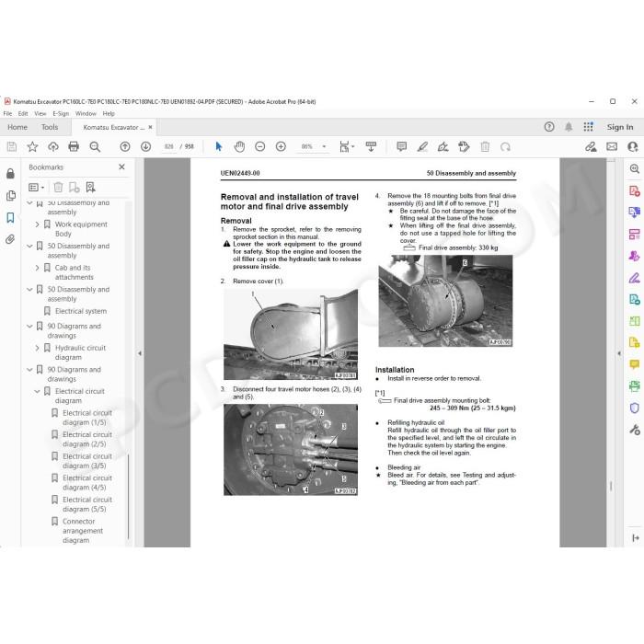
Task: Send the file by email envelope icon
Action: [x=612, y=146]
